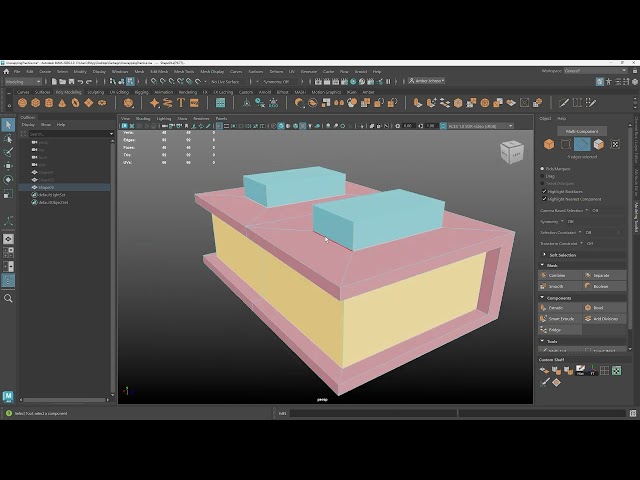The image size is (640, 480).
Task: Switch to the Rigging shelf tab
Action: pos(142,92)
